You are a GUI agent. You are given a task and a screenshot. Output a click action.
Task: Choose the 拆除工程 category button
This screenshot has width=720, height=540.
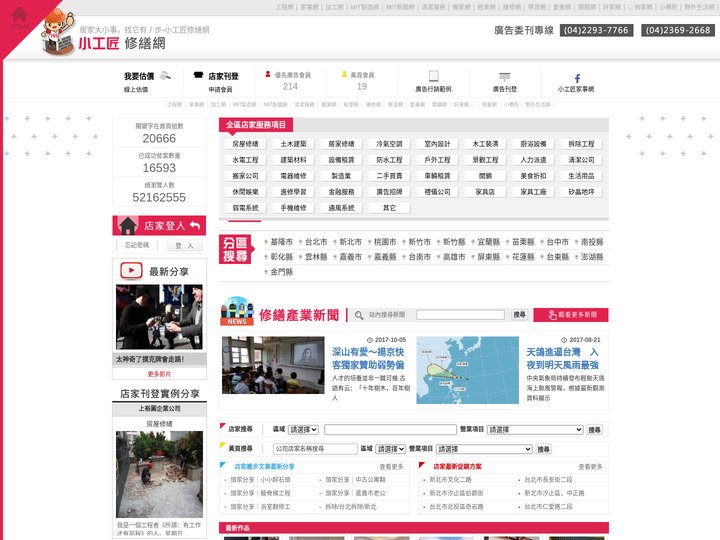[581, 144]
